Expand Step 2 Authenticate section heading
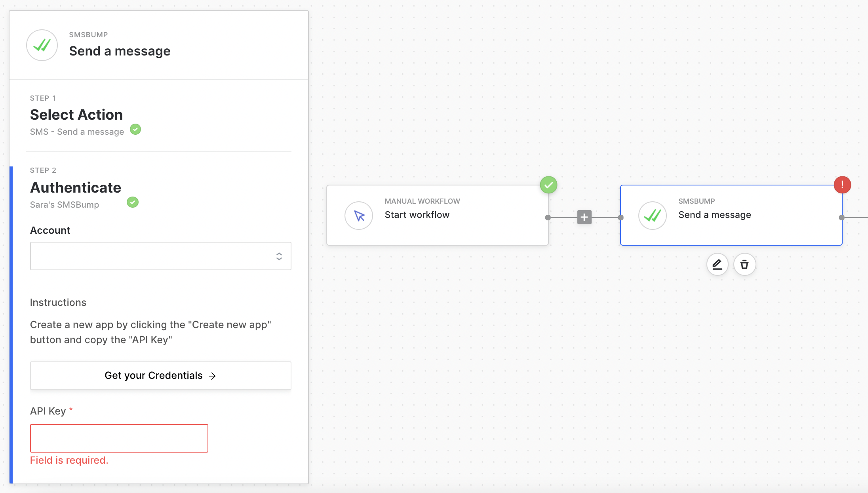This screenshot has width=868, height=493. click(x=76, y=187)
